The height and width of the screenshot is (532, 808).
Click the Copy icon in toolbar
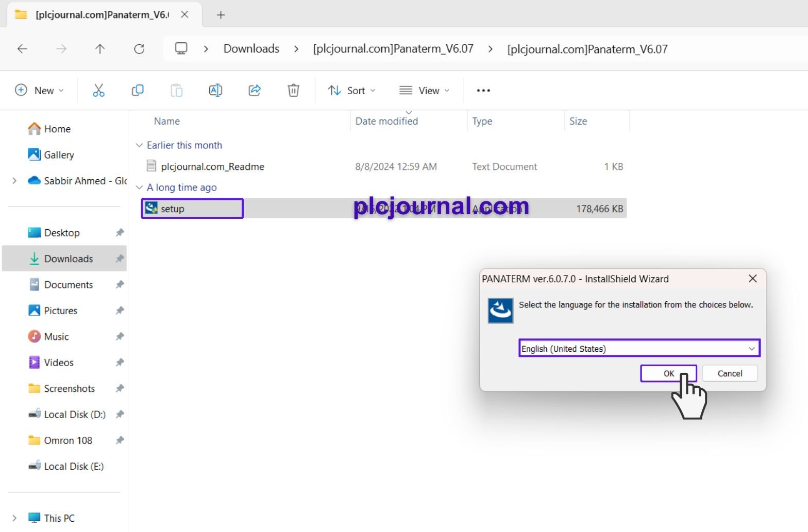[x=138, y=91]
